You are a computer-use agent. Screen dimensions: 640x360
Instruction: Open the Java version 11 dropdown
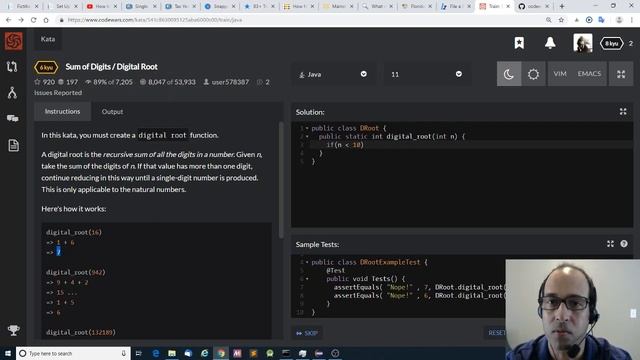pyautogui.click(x=426, y=74)
